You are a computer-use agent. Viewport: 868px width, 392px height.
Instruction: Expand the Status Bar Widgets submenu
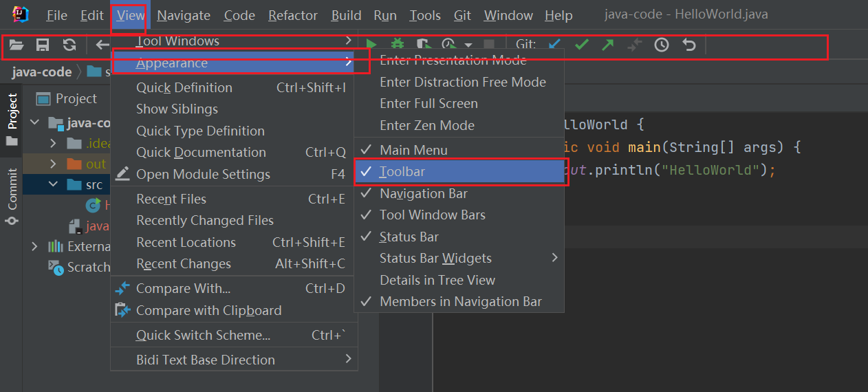click(x=435, y=259)
